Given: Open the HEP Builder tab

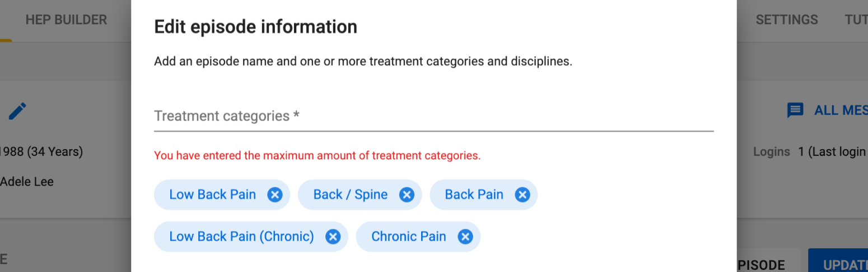Looking at the screenshot, I should (x=66, y=20).
